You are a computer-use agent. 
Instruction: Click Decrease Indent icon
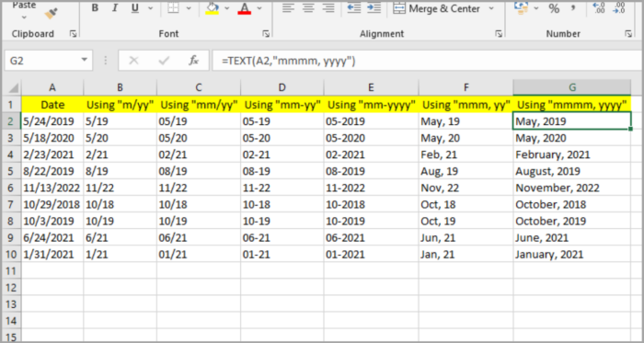[x=353, y=7]
